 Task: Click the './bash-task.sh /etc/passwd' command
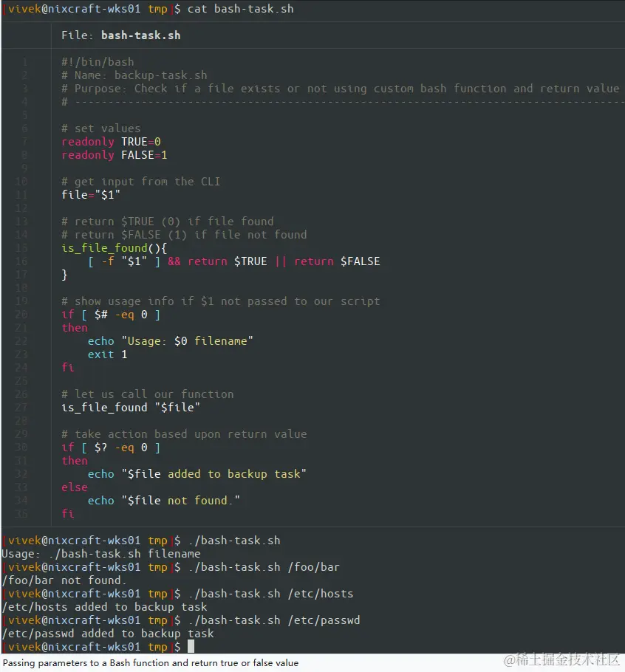[x=274, y=620]
